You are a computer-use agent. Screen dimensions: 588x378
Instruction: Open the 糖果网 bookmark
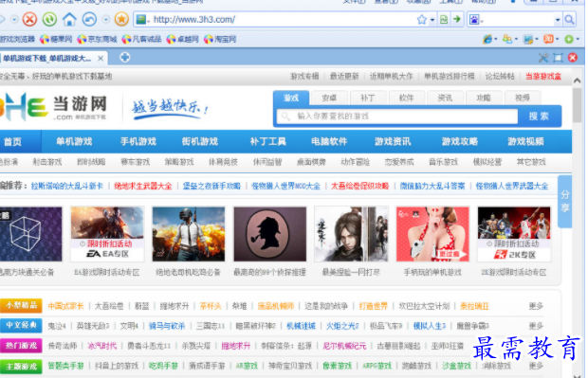tap(56, 40)
